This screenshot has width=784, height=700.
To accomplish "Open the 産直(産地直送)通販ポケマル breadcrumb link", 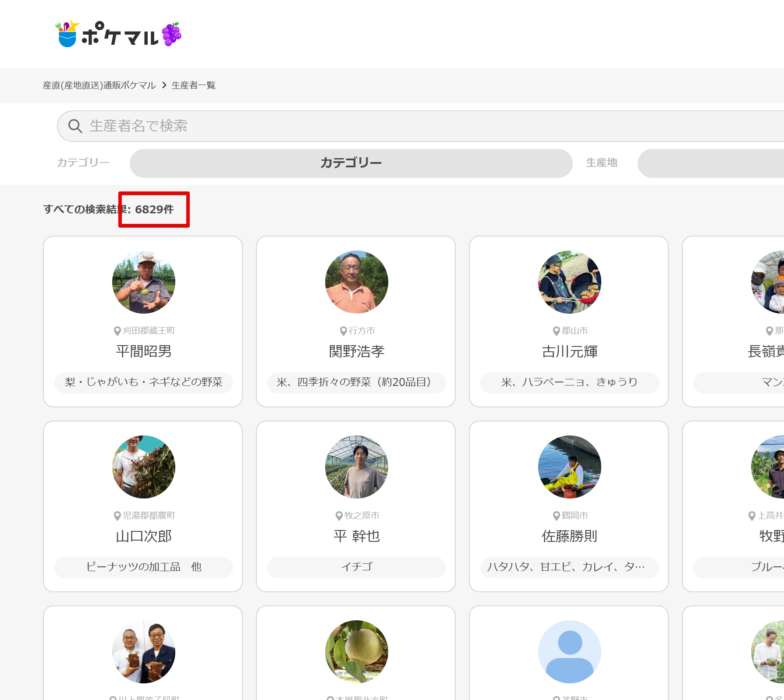I will click(99, 85).
